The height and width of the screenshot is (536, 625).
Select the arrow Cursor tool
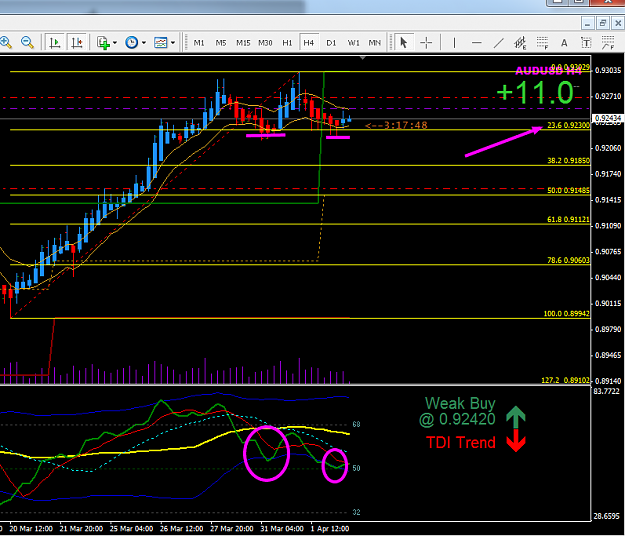pos(403,42)
